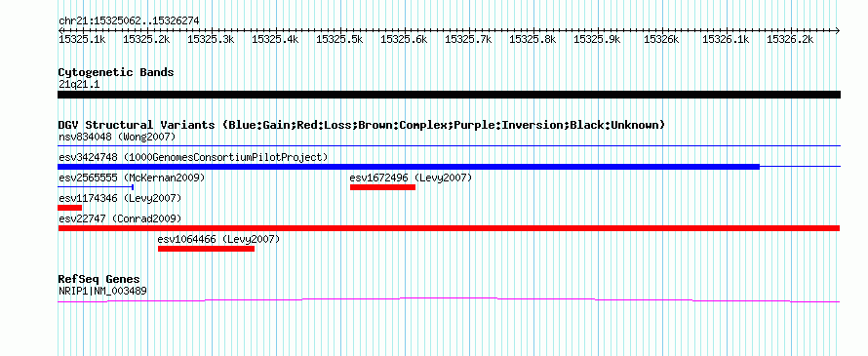This screenshot has width=868, height=356.
Task: Select the 21q21.1 band label
Action: [79, 85]
